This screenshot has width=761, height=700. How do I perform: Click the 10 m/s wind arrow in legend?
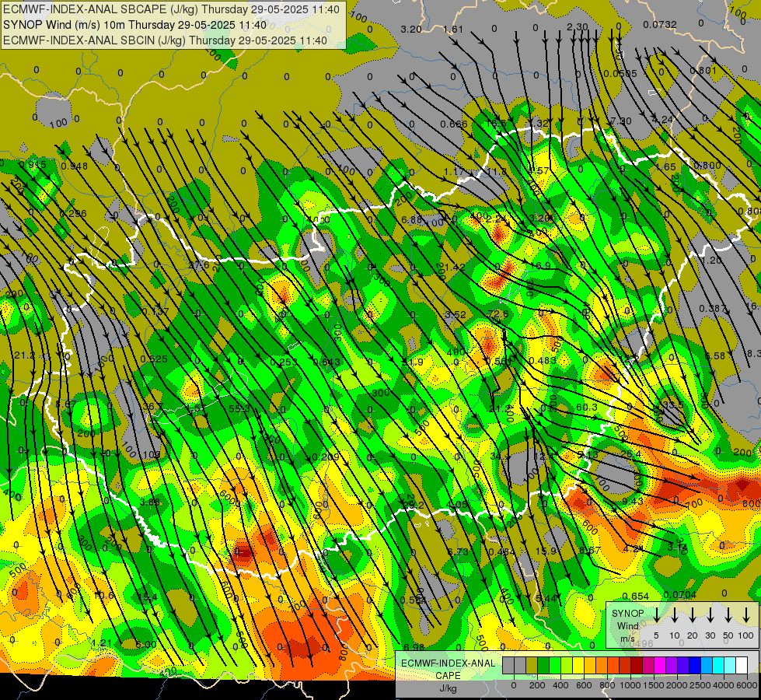(675, 615)
